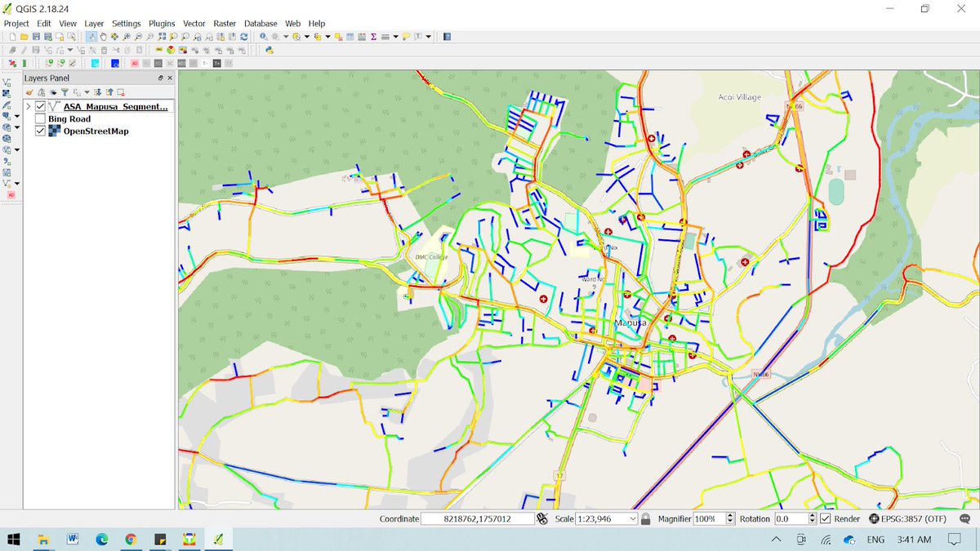Open text annotation dropdown arrow

click(x=428, y=37)
